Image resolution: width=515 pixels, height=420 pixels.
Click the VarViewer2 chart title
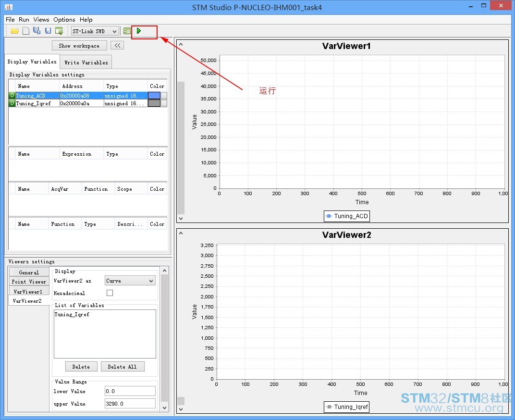346,235
